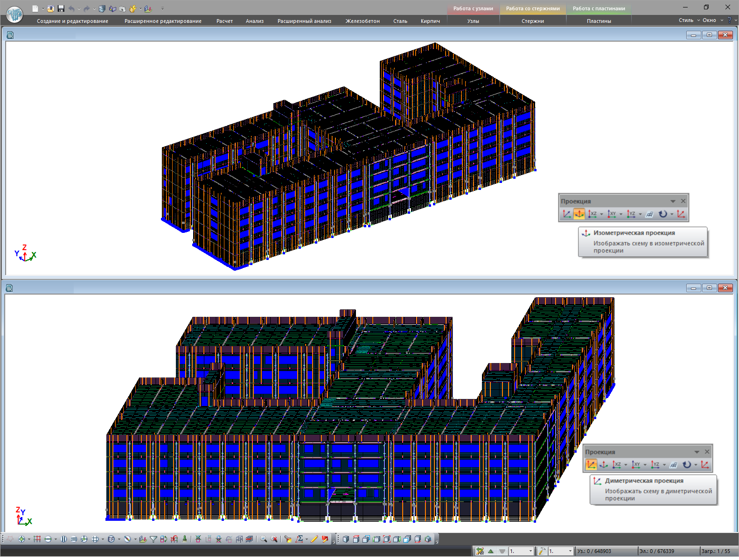The height and width of the screenshot is (560, 739).
Task: Click the magnifier zoom icon in bottom toolbar
Action: [x=264, y=539]
